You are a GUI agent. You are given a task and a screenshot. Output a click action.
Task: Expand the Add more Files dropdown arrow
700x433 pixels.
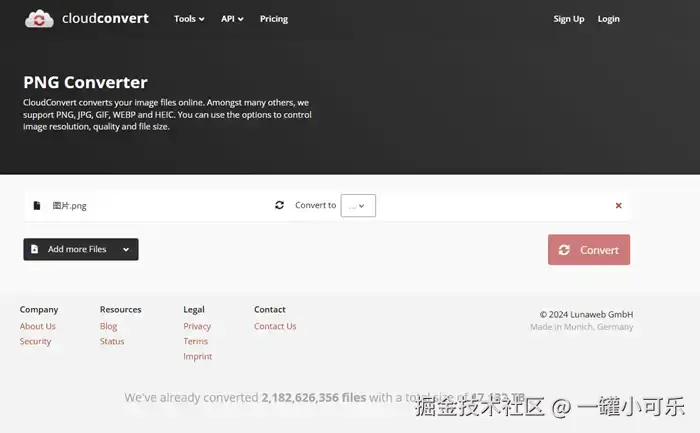(x=126, y=250)
